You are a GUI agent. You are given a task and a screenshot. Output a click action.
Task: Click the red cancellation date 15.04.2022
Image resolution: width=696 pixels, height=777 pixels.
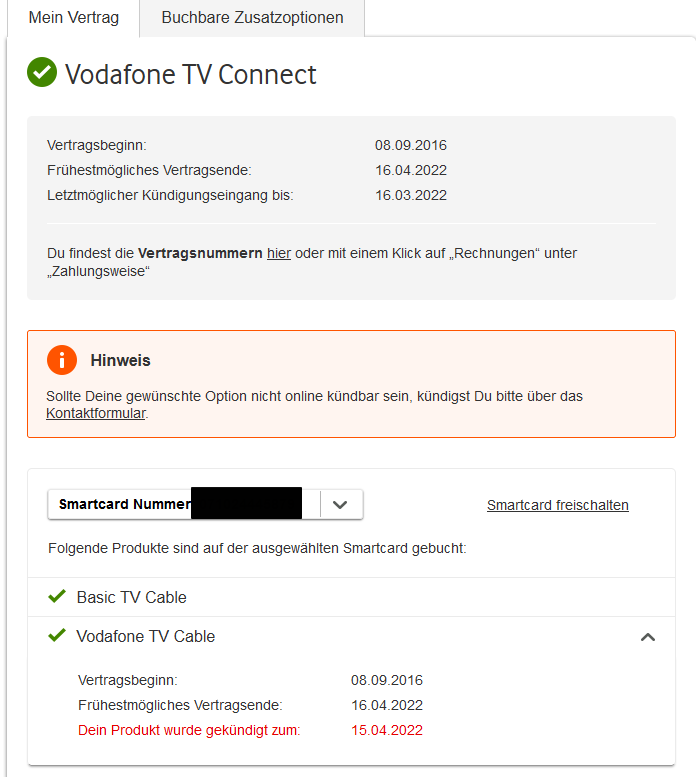click(386, 730)
